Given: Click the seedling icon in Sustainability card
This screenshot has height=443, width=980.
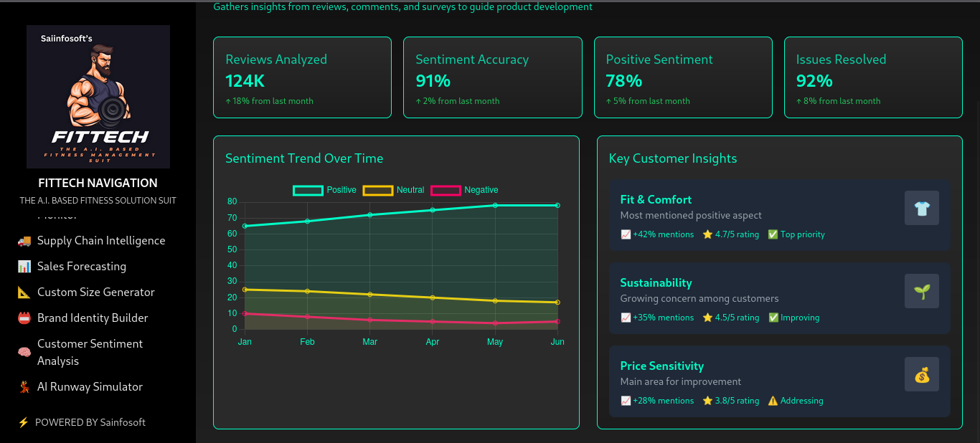Looking at the screenshot, I should pyautogui.click(x=921, y=292).
